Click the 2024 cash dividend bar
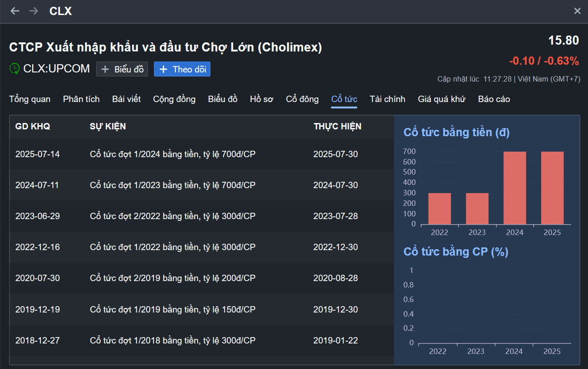Image resolution: width=588 pixels, height=369 pixels. (x=515, y=188)
